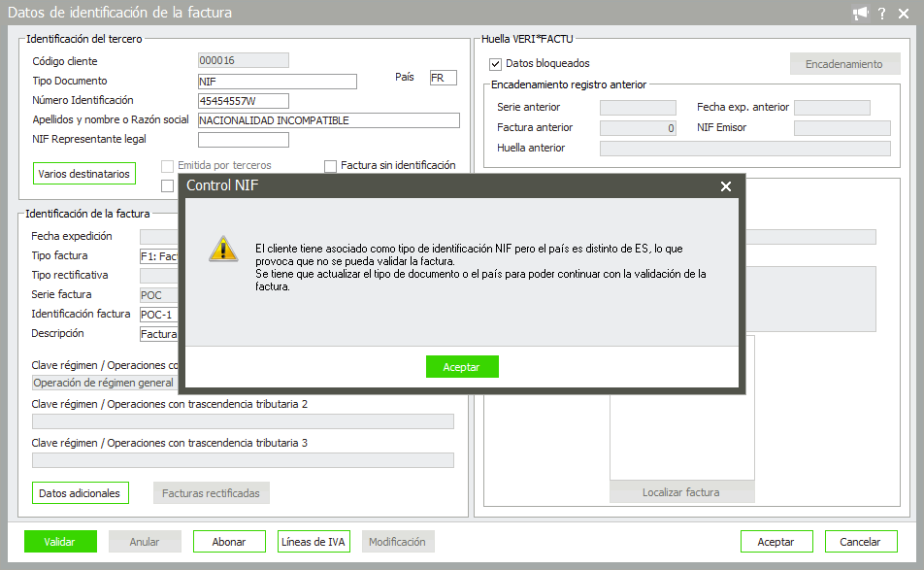Click the País field containing FR
Image resolution: width=924 pixels, height=570 pixels.
tap(443, 78)
